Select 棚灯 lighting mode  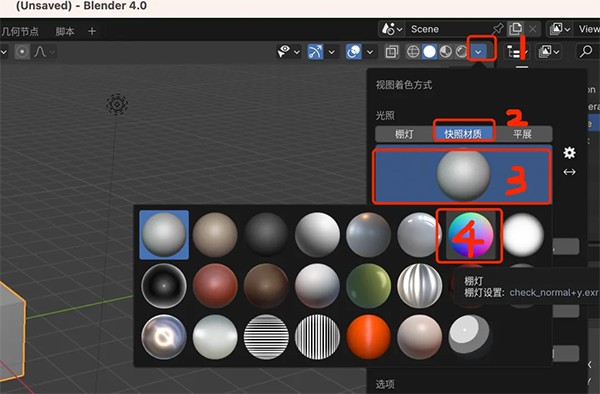(x=404, y=134)
